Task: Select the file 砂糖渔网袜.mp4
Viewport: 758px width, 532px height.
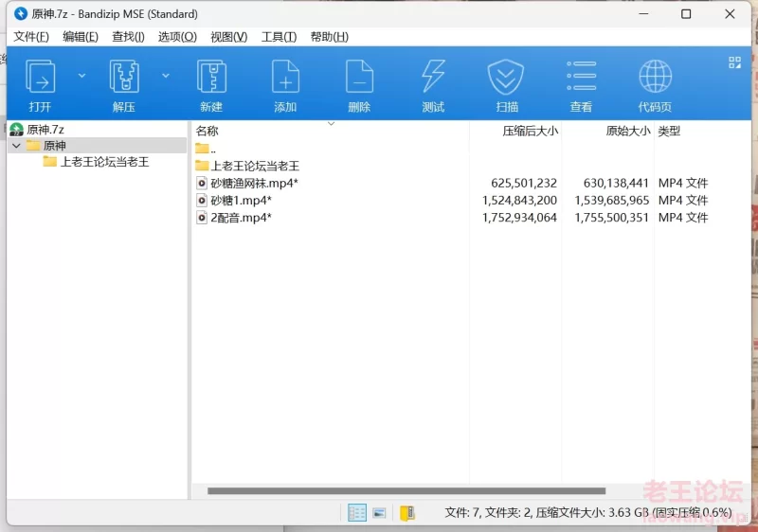Action: [x=254, y=183]
